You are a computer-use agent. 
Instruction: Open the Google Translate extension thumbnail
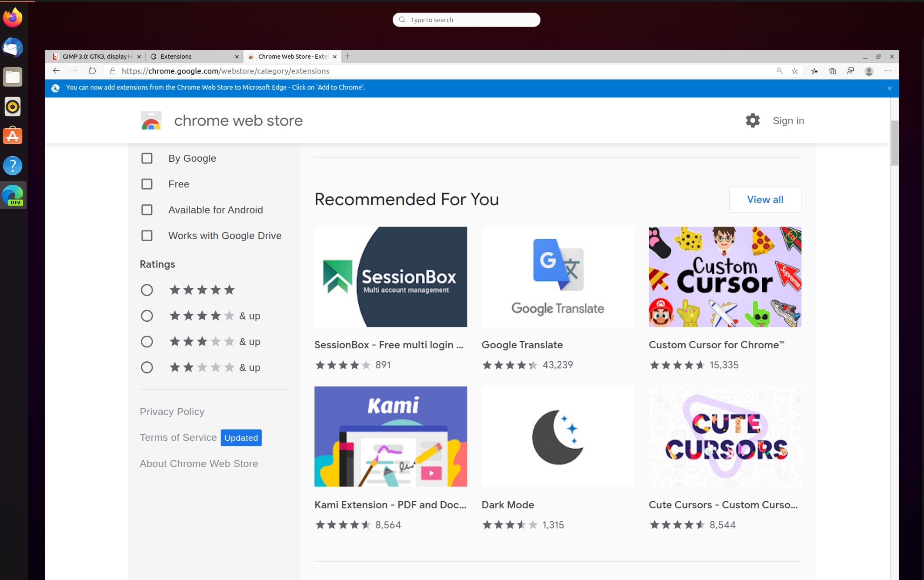558,277
